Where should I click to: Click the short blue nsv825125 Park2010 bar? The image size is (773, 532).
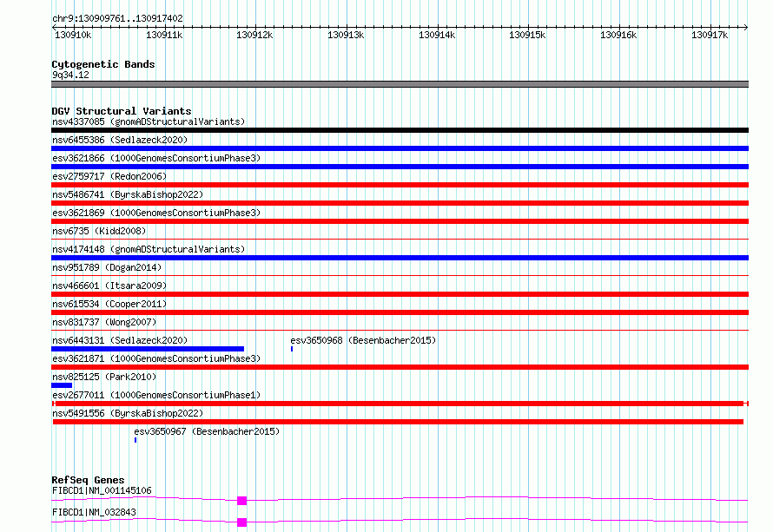click(x=62, y=385)
